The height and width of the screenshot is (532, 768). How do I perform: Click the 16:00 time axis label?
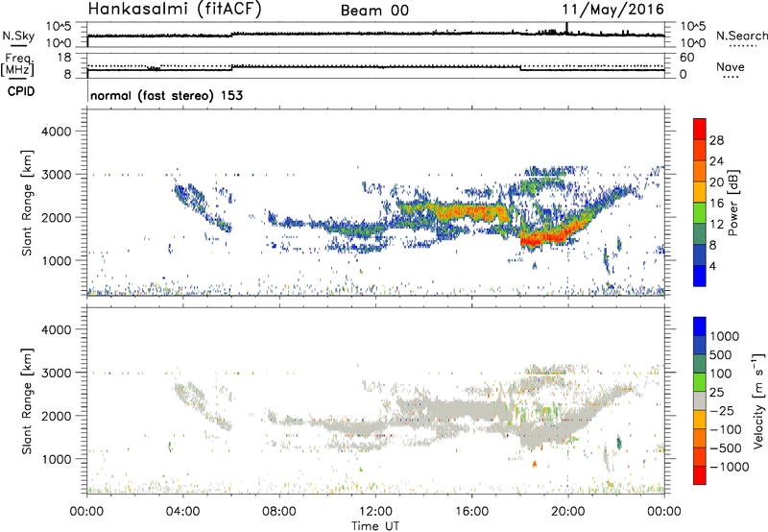(471, 512)
